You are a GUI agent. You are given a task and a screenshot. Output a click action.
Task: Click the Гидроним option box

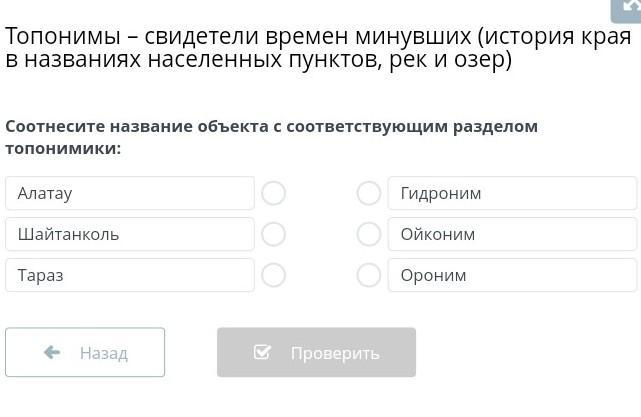(512, 193)
